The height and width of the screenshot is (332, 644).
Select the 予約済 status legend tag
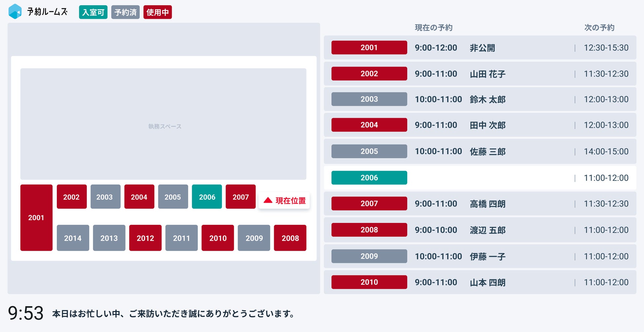(x=125, y=12)
